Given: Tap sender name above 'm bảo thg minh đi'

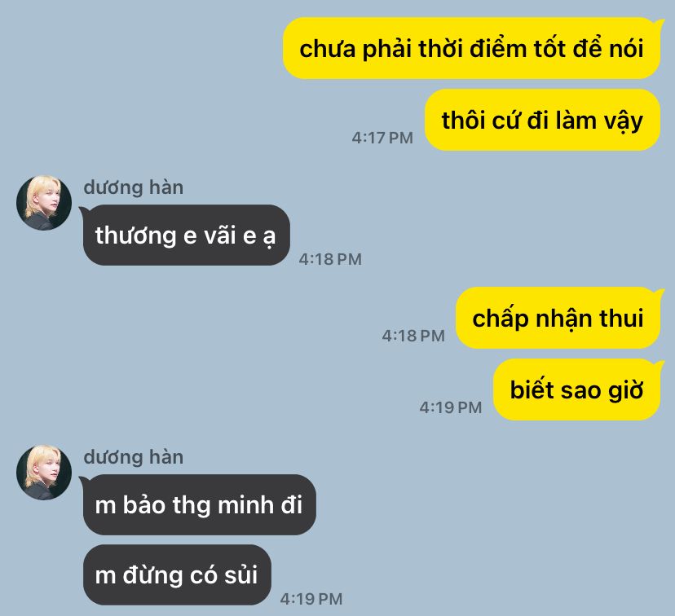Looking at the screenshot, I should 134,457.
